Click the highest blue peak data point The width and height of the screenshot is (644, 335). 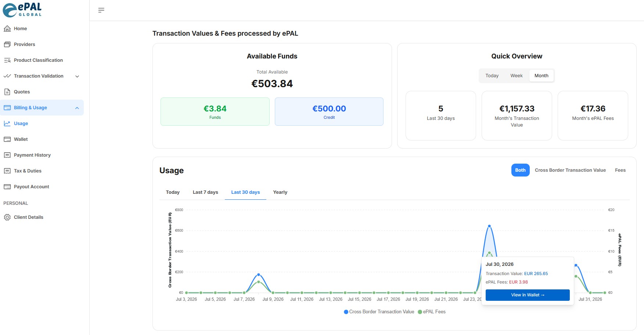[489, 226]
